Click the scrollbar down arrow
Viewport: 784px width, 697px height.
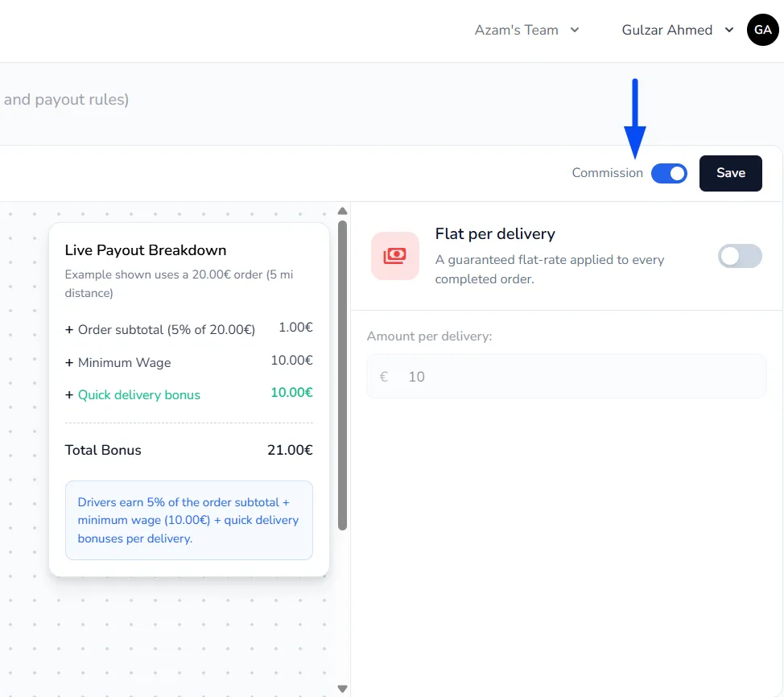point(343,688)
